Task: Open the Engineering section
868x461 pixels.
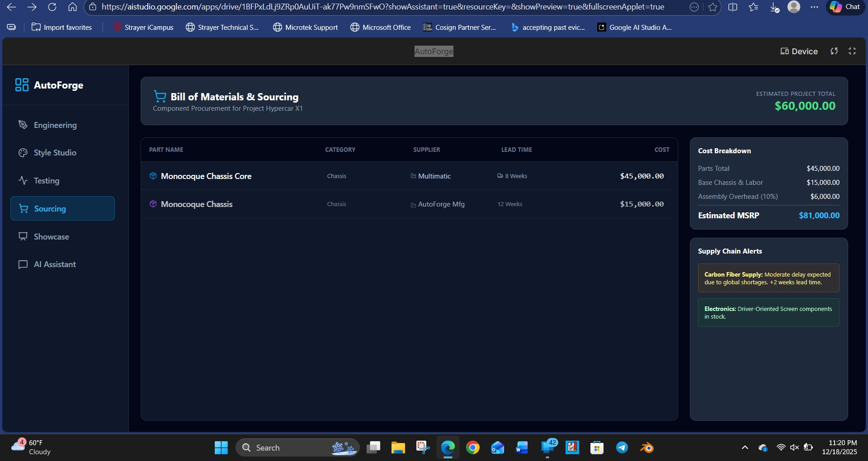Action: [55, 125]
